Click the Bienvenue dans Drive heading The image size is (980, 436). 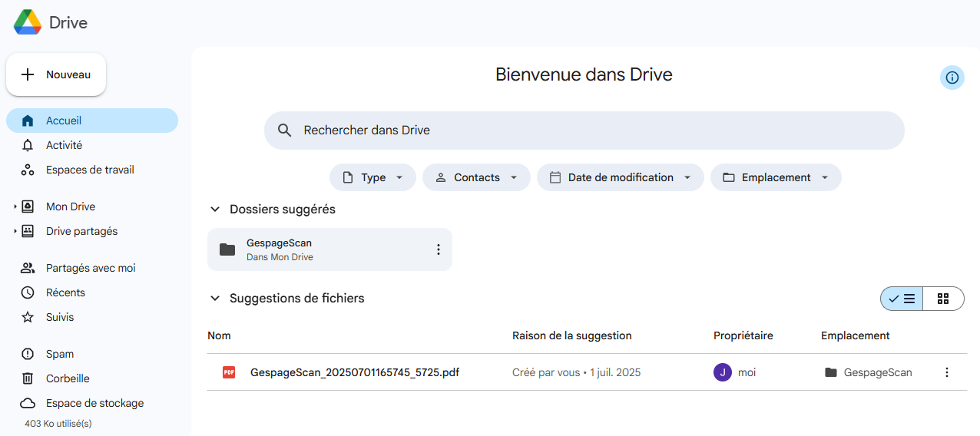click(x=584, y=74)
